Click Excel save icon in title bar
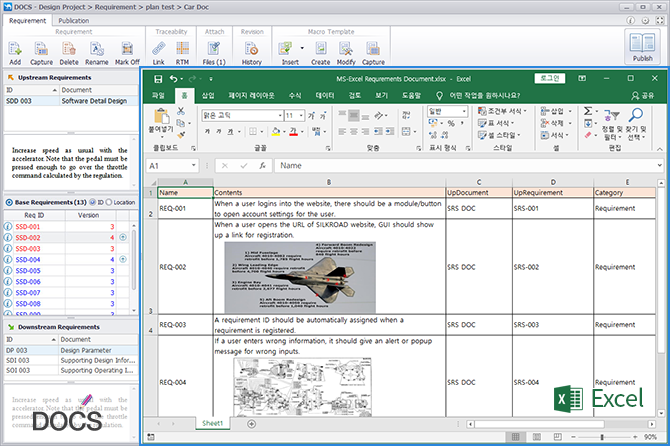 pyautogui.click(x=158, y=79)
